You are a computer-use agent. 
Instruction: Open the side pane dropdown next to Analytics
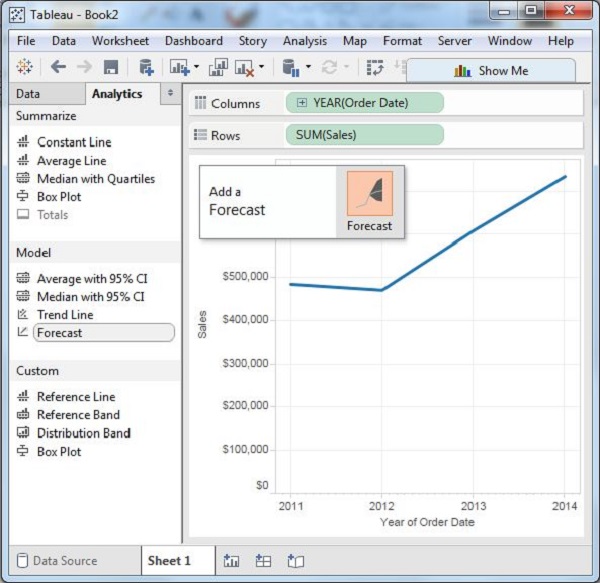pos(169,93)
